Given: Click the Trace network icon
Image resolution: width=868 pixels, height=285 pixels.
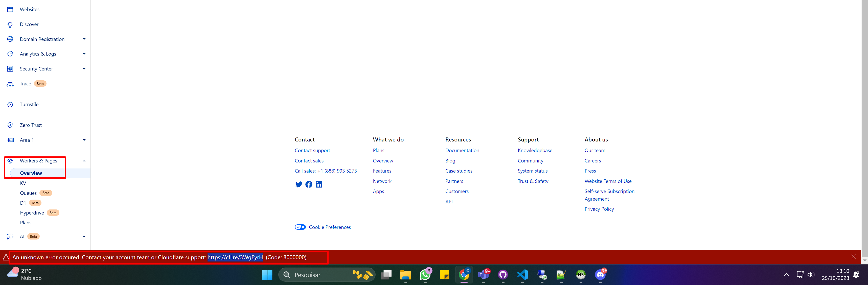Looking at the screenshot, I should click(10, 84).
